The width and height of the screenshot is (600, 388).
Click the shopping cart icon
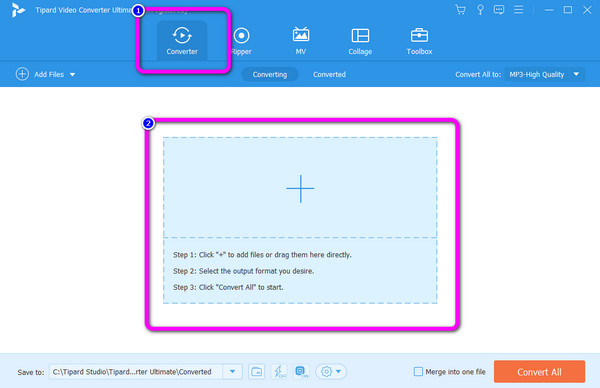click(460, 10)
